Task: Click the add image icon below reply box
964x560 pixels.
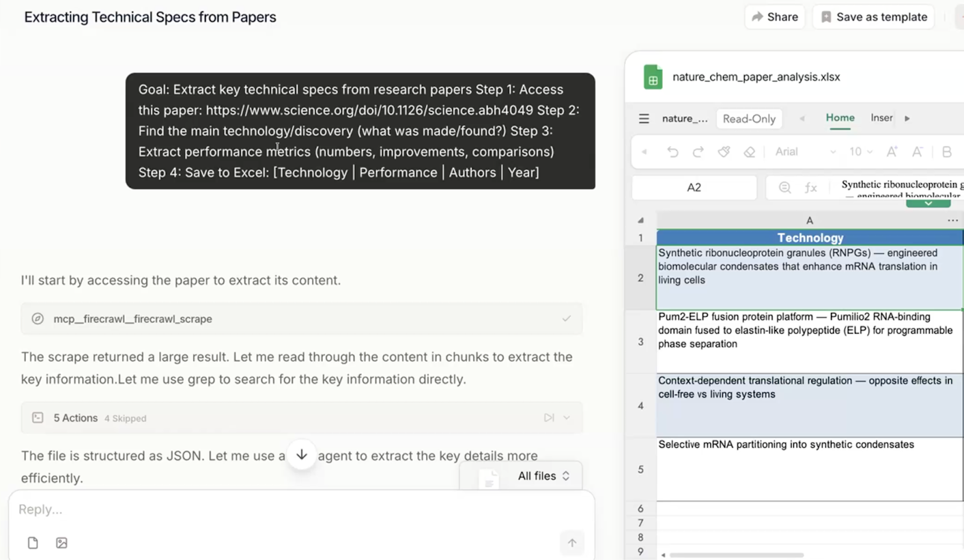Action: point(61,543)
